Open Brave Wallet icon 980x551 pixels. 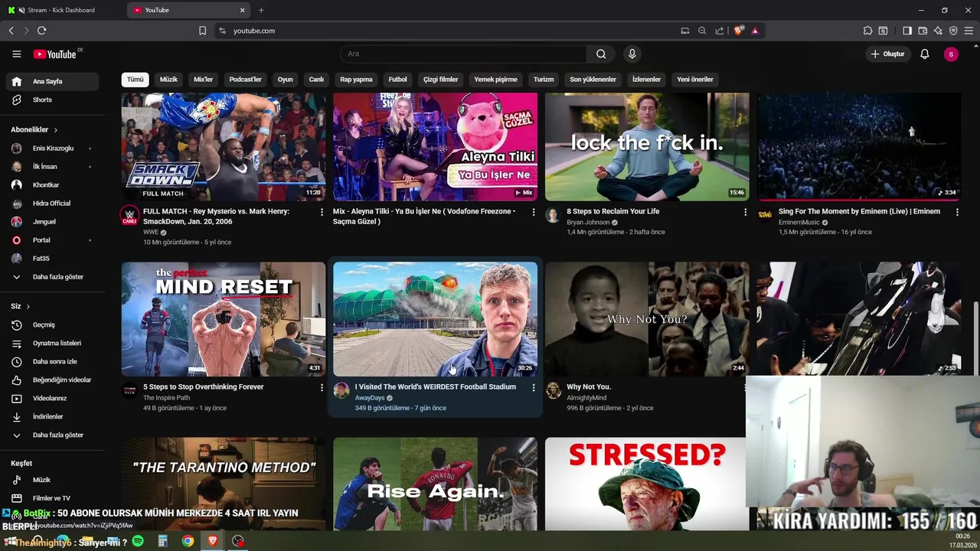pos(923,31)
